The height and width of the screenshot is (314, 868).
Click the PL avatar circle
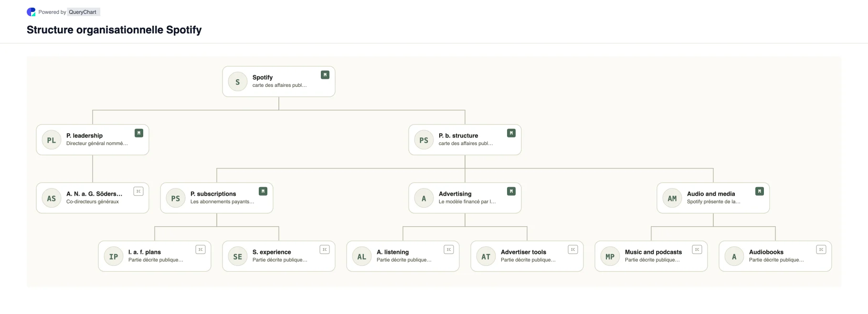(52, 140)
